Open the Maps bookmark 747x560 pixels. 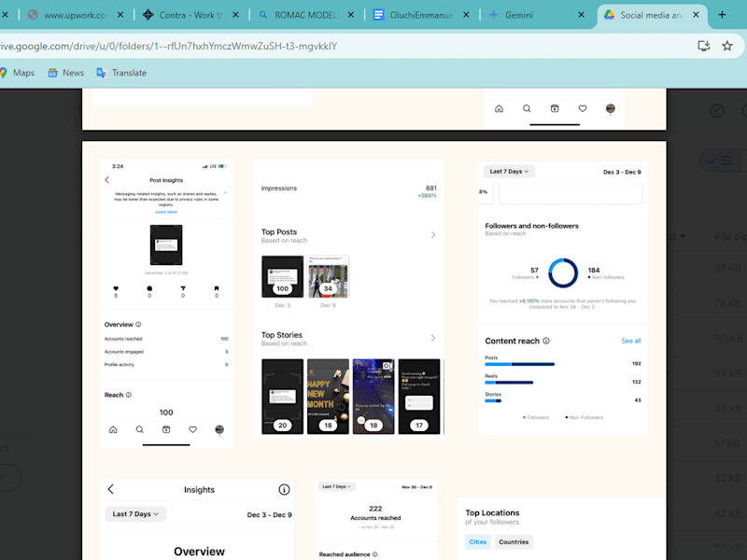pyautogui.click(x=17, y=73)
